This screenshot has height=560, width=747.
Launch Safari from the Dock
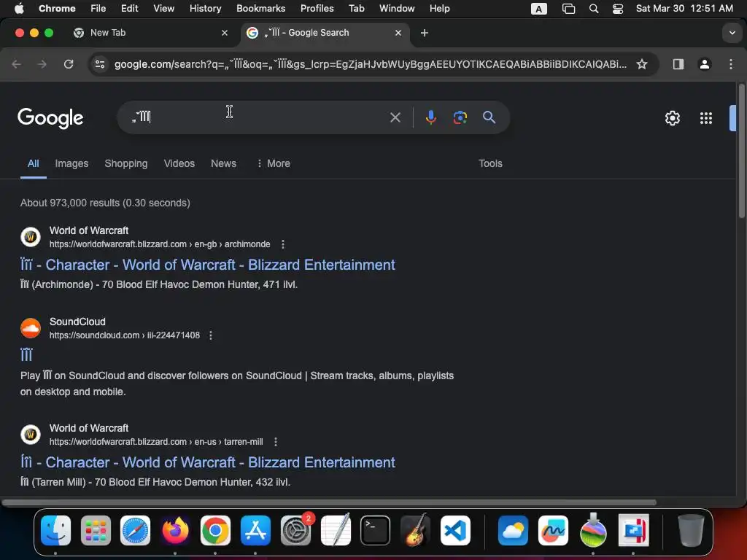click(x=135, y=530)
